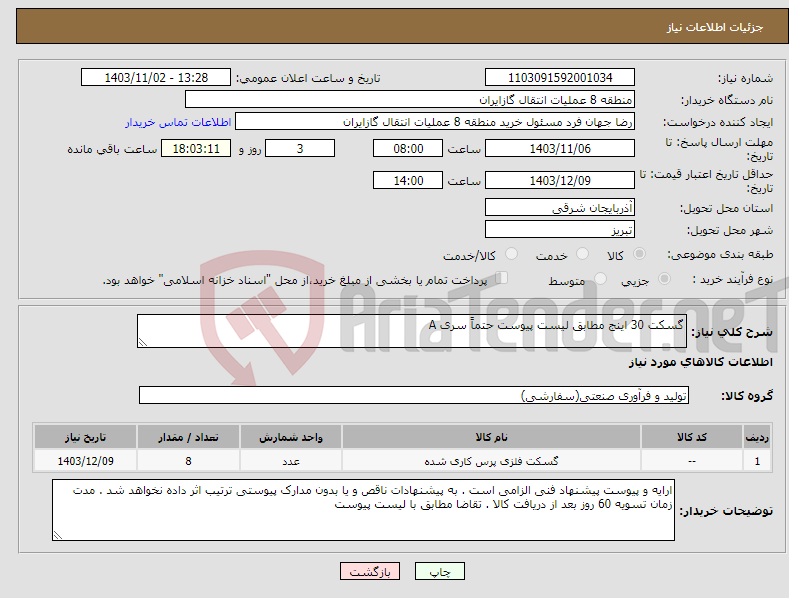Click the quantity cell showing 8
This screenshot has height=598, width=789.
click(x=188, y=461)
